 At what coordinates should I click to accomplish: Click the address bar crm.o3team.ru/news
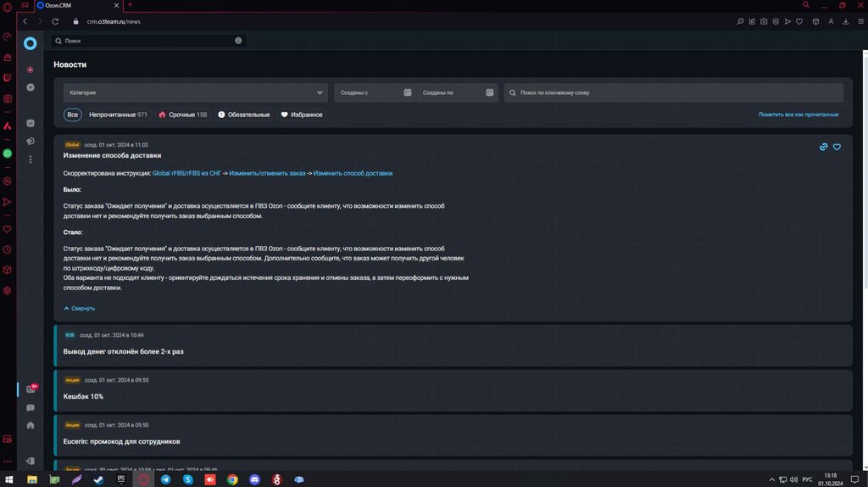coord(114,21)
